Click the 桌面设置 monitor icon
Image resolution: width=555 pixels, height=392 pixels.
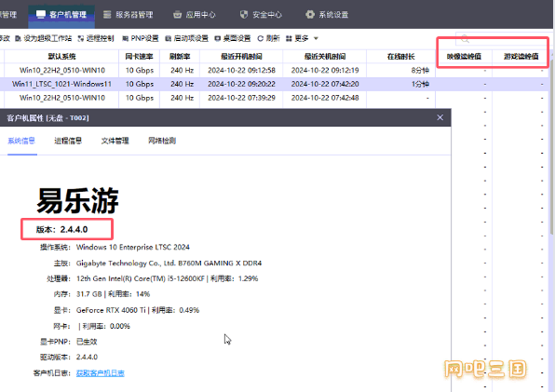218,38
